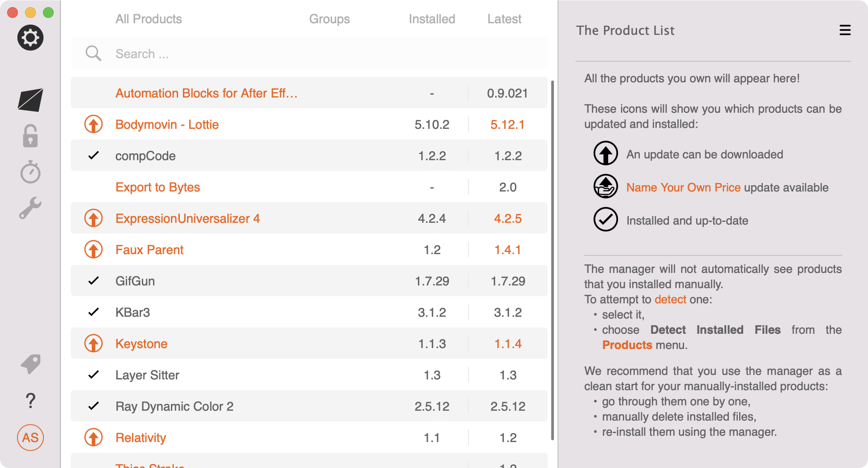Click the checkmark next to compCode

[93, 156]
